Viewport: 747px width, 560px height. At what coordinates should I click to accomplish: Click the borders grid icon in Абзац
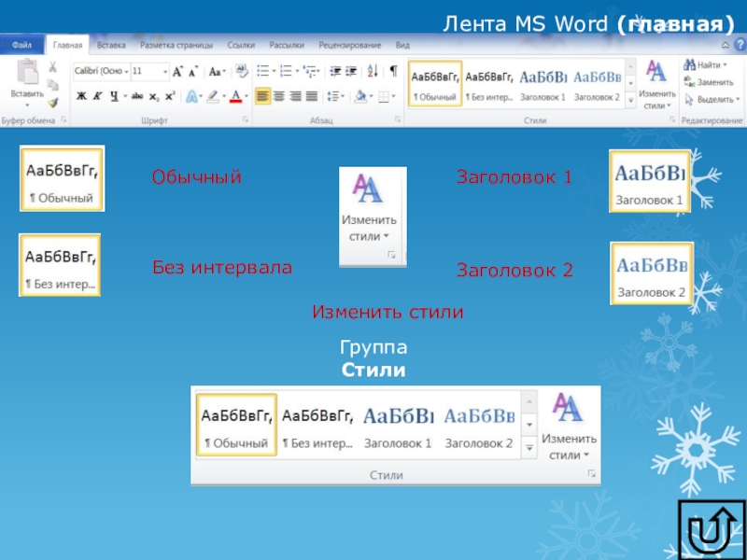tap(384, 97)
